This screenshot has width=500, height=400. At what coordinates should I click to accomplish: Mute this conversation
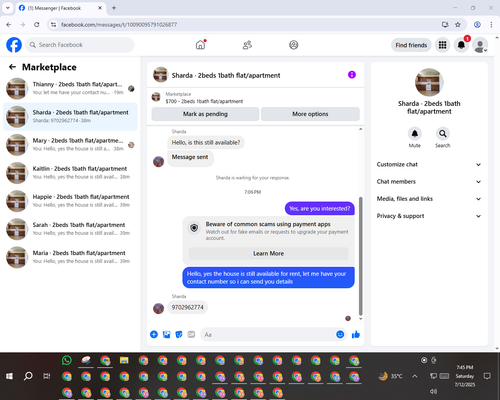[415, 134]
